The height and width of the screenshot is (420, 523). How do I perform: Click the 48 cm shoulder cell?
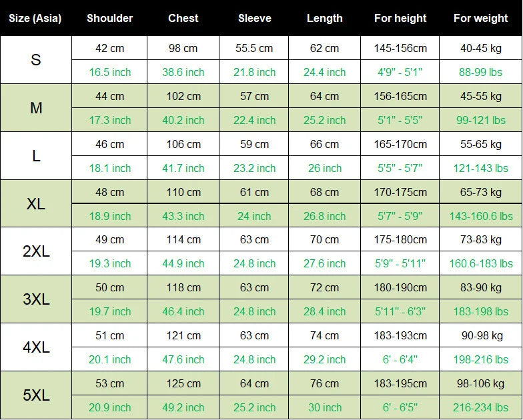109,192
